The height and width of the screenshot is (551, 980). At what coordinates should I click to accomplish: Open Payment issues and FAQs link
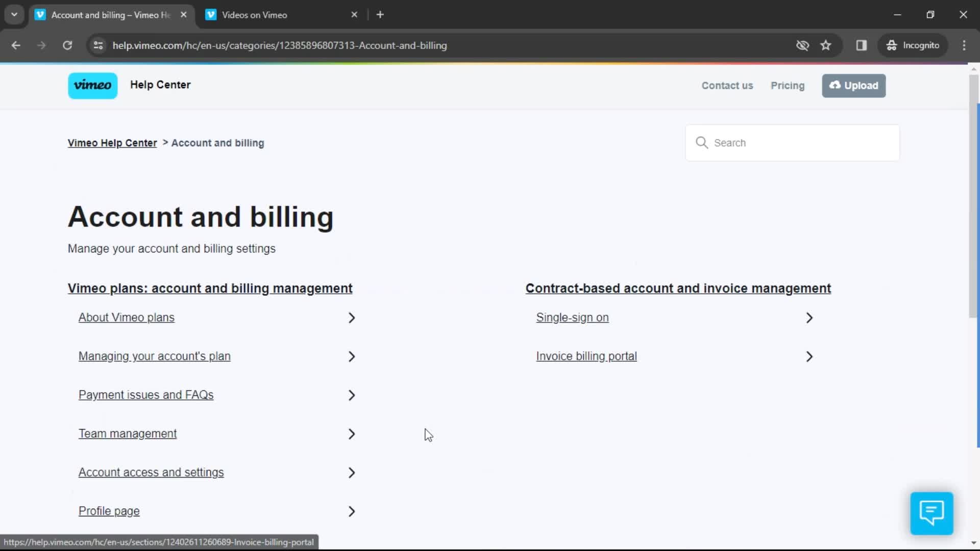[x=146, y=395]
